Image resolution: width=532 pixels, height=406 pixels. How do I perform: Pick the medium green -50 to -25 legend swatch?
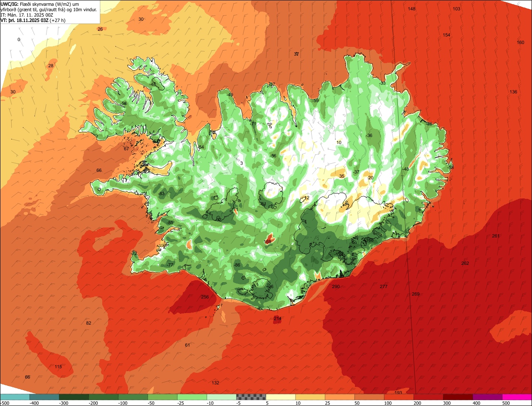[x=162, y=397]
